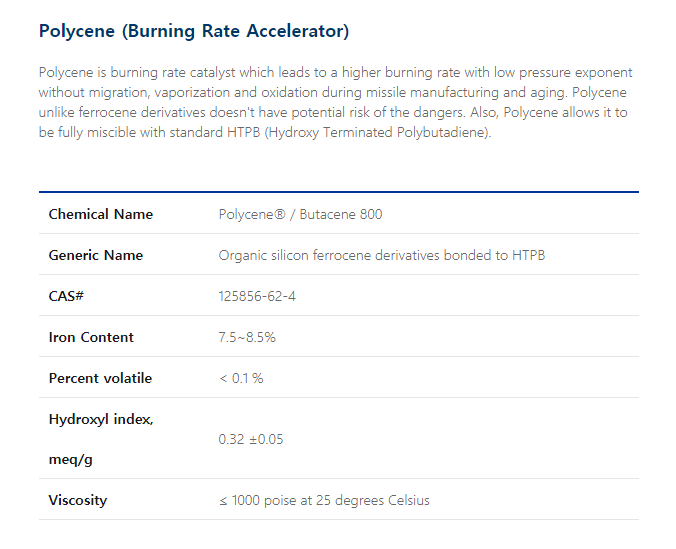Viewport: 676px width, 549px height.
Task: Click the Percent volatile row label
Action: [x=100, y=378]
